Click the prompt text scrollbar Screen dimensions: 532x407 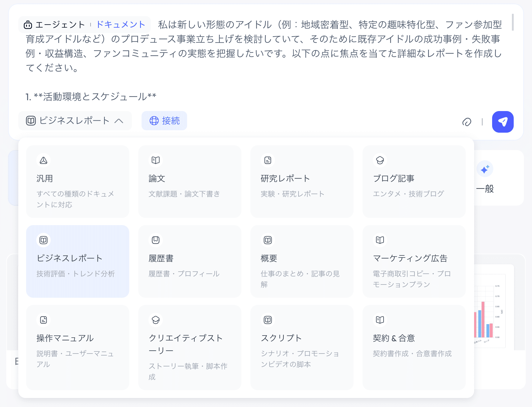tap(513, 22)
